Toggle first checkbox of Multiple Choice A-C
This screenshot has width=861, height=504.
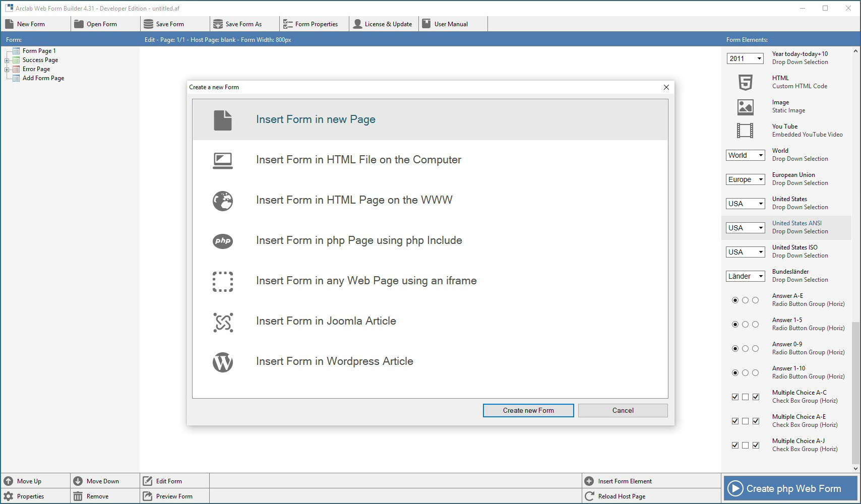point(735,397)
